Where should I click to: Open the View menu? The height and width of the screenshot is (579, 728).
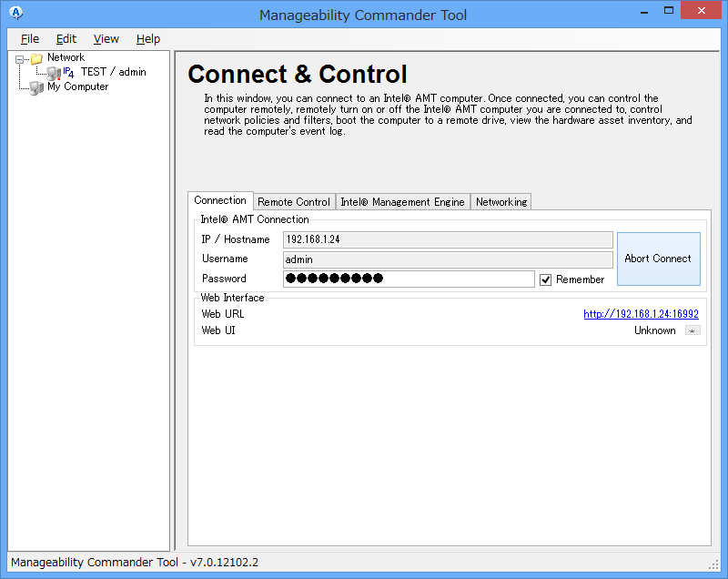106,39
